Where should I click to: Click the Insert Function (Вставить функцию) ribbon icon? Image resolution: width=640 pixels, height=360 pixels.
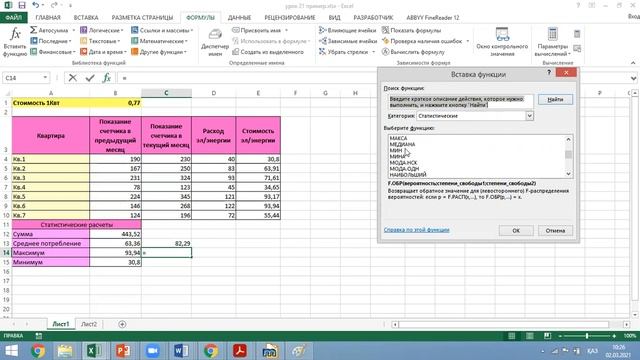15,42
